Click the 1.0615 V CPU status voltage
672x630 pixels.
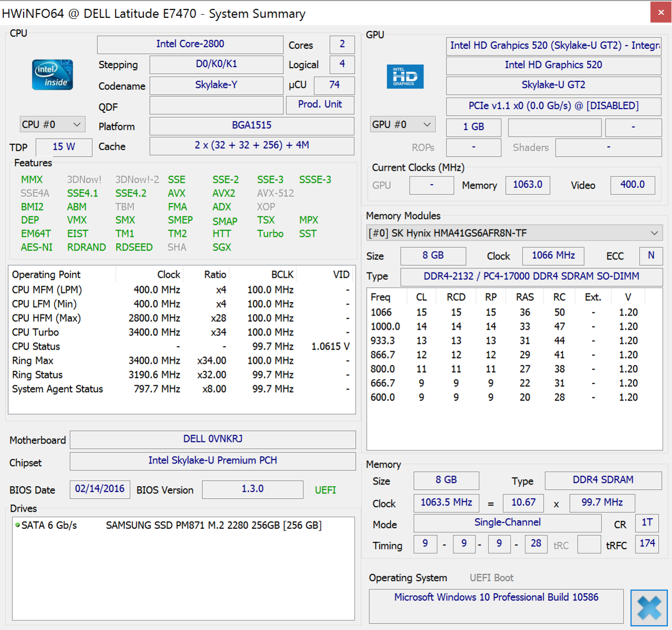[x=330, y=346]
